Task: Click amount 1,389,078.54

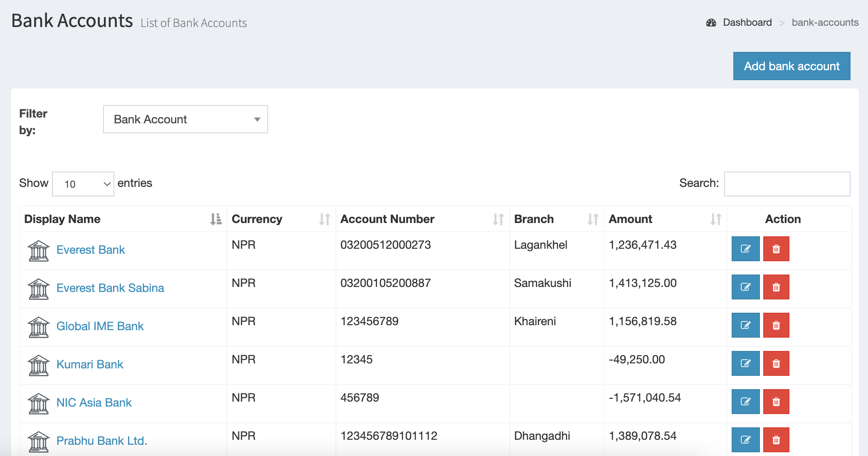Action: 643,436
